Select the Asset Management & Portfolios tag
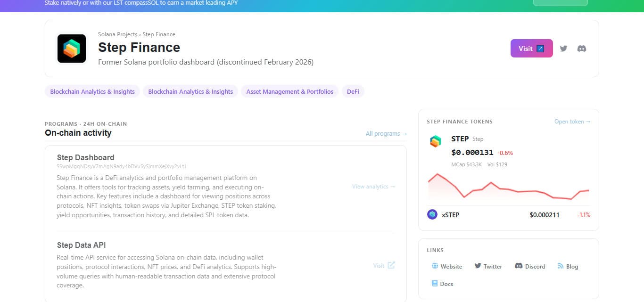Viewport: 644px width, 302px height. click(290, 91)
